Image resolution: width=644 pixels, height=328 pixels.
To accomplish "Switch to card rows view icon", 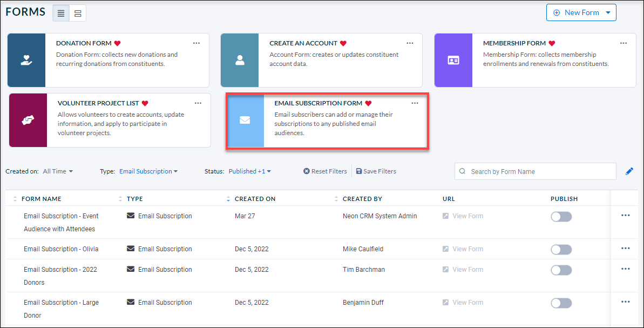I will click(x=78, y=14).
